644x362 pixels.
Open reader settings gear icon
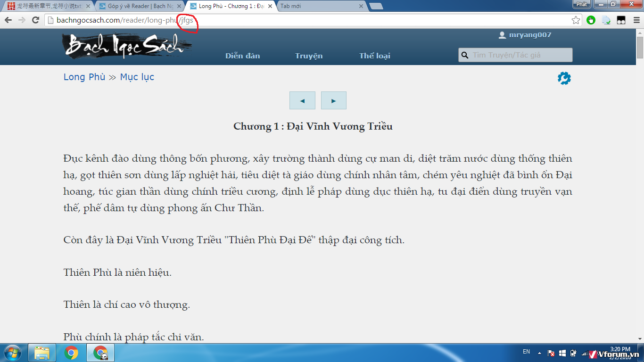click(x=564, y=78)
